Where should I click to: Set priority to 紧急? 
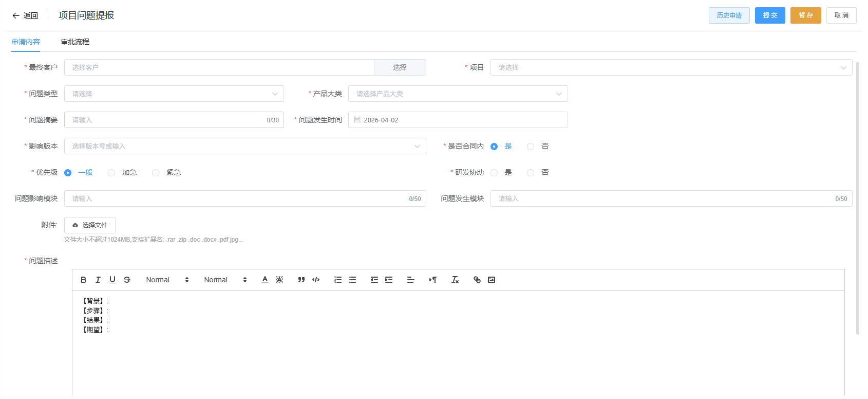156,173
